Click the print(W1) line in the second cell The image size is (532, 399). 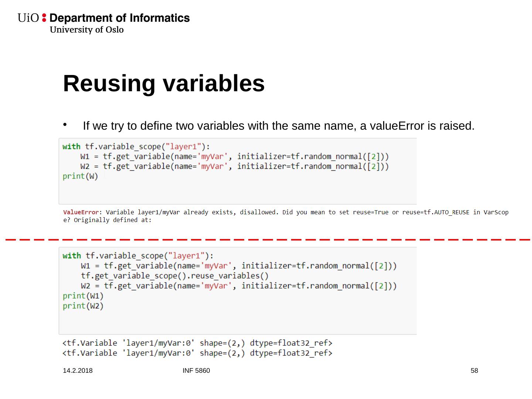(x=83, y=296)
